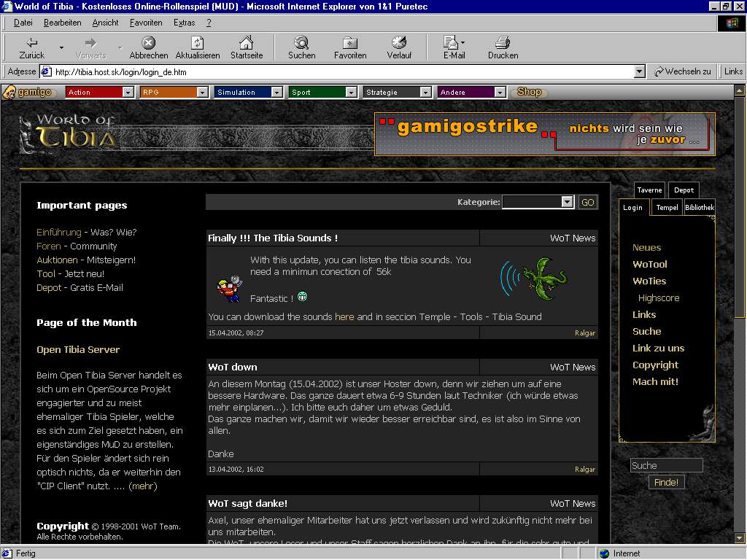Select the Login tab
The image size is (747, 560).
632,208
